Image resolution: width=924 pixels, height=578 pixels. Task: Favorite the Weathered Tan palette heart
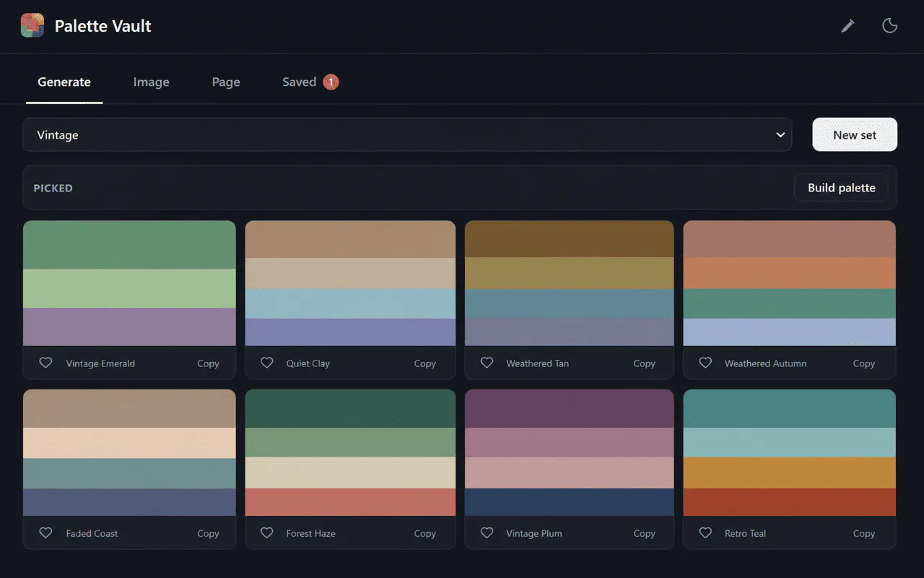(x=487, y=363)
